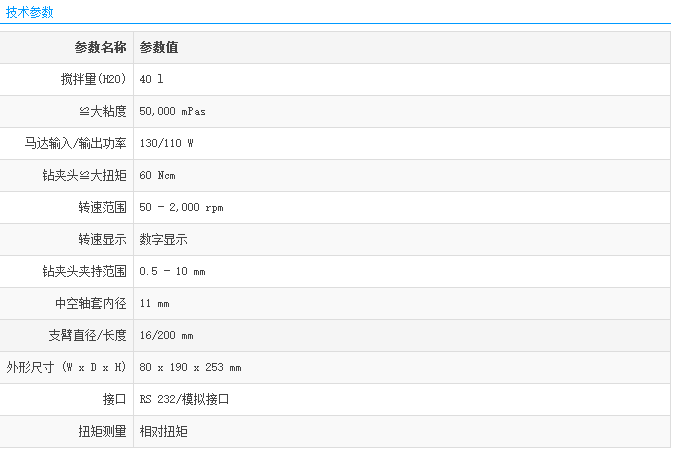
Task: Select the 0.5 - 10 mm value
Action: pos(172,271)
